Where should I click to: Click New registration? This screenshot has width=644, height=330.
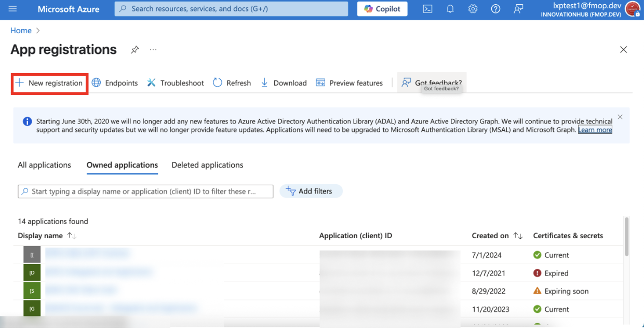pos(49,83)
